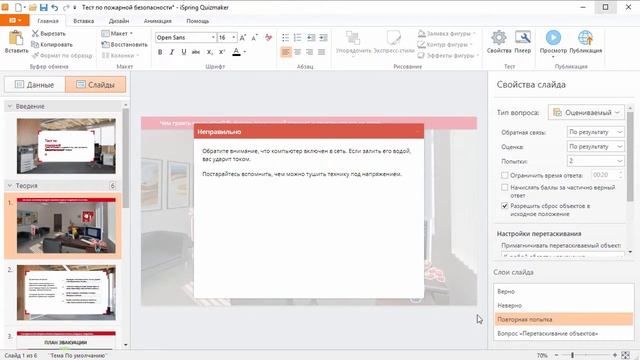Switch to the Главная ribbon tab
Screen dimensions: 640x360
[x=48, y=21]
